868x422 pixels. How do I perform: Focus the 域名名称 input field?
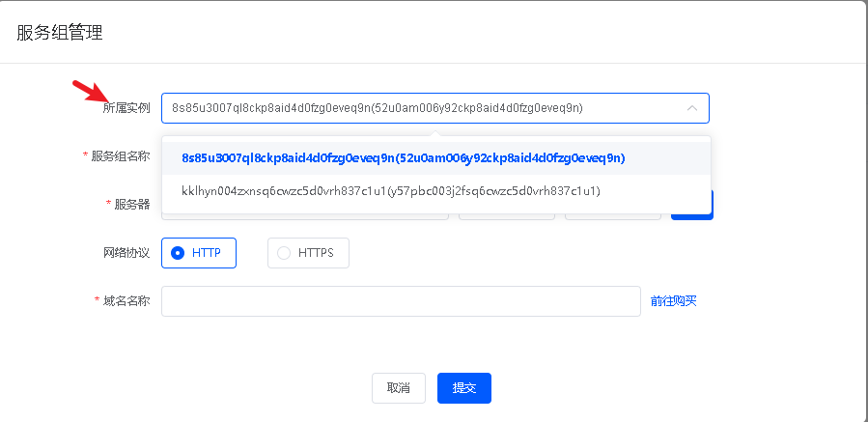pyautogui.click(x=401, y=300)
